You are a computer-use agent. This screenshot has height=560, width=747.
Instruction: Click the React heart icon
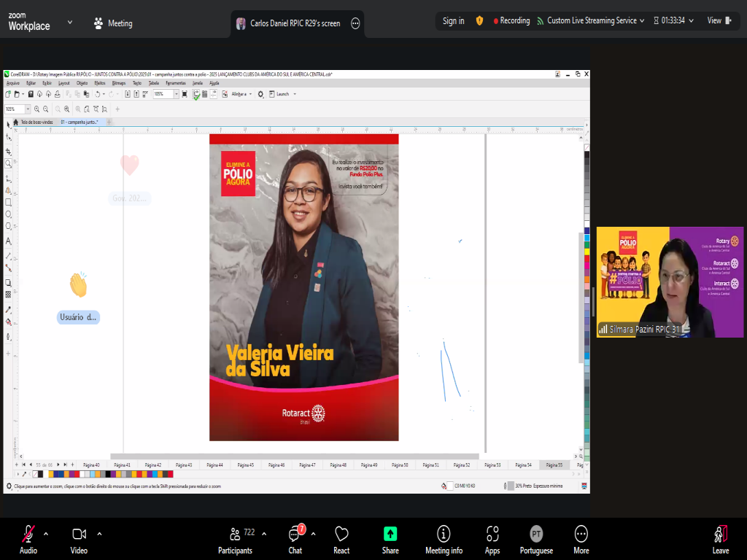(x=341, y=534)
